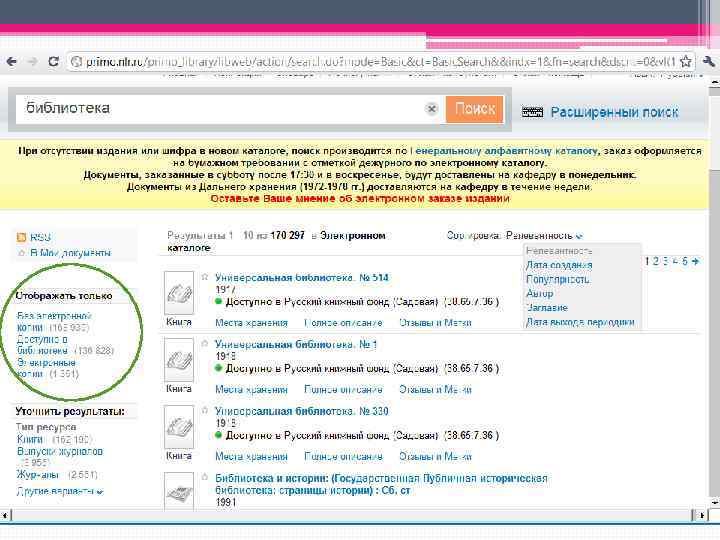Open Места хранения tab for № 1
The image size is (720, 540).
tap(251, 390)
